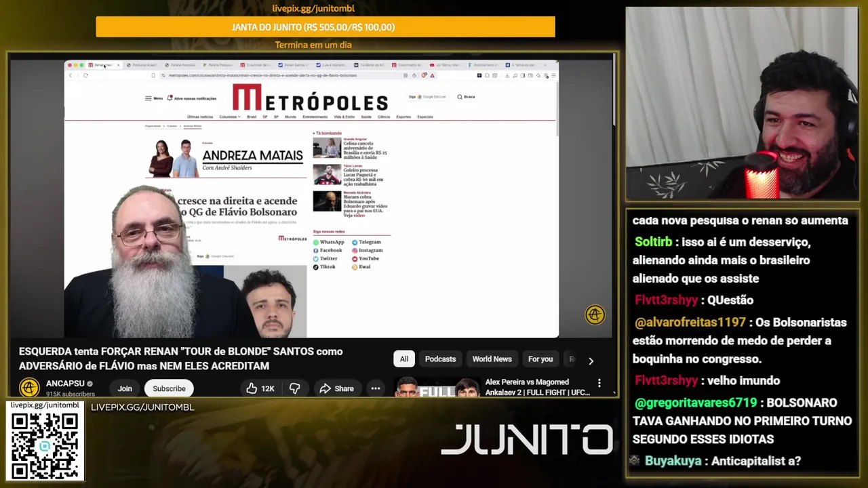
Task: Open the WhatsApp social link icon
Action: 315,242
